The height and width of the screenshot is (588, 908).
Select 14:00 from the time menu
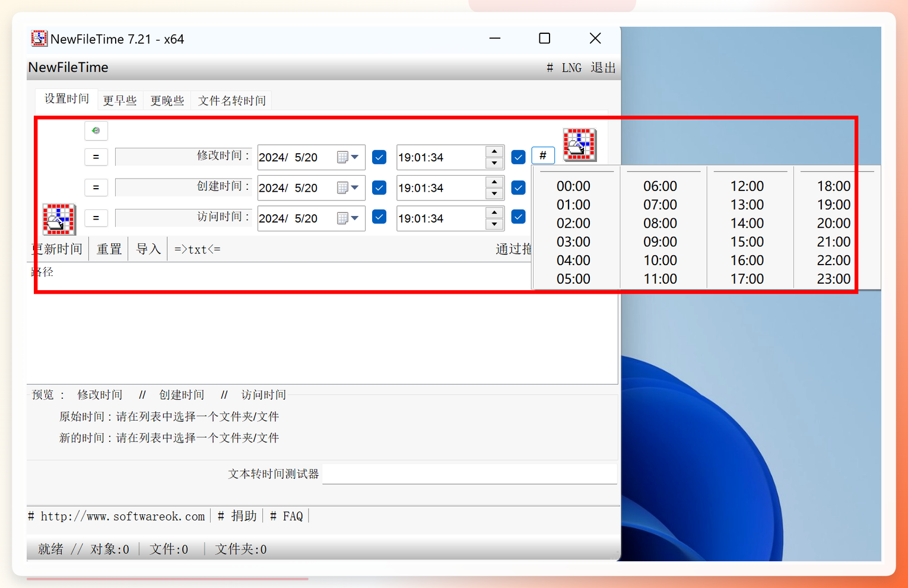pos(747,224)
